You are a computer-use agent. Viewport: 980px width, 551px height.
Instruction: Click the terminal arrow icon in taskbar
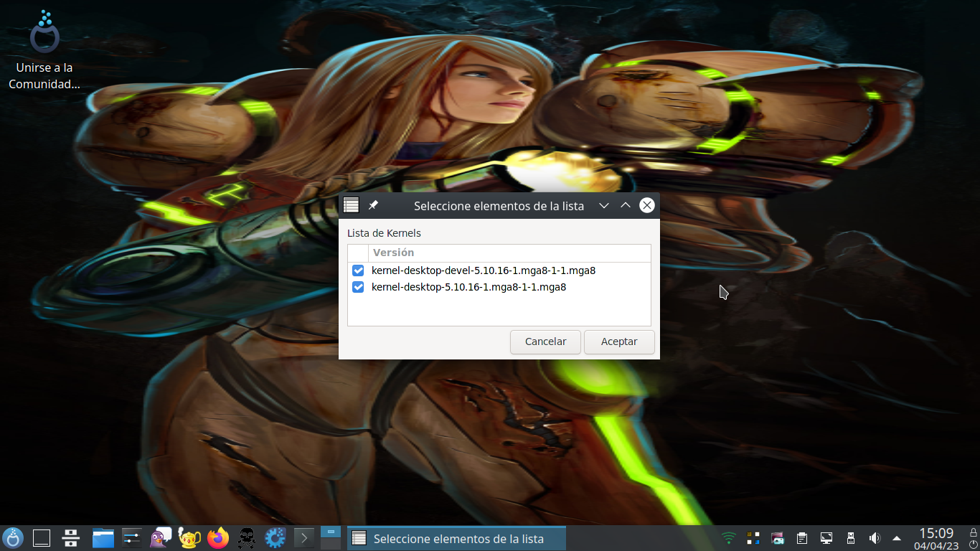304,537
